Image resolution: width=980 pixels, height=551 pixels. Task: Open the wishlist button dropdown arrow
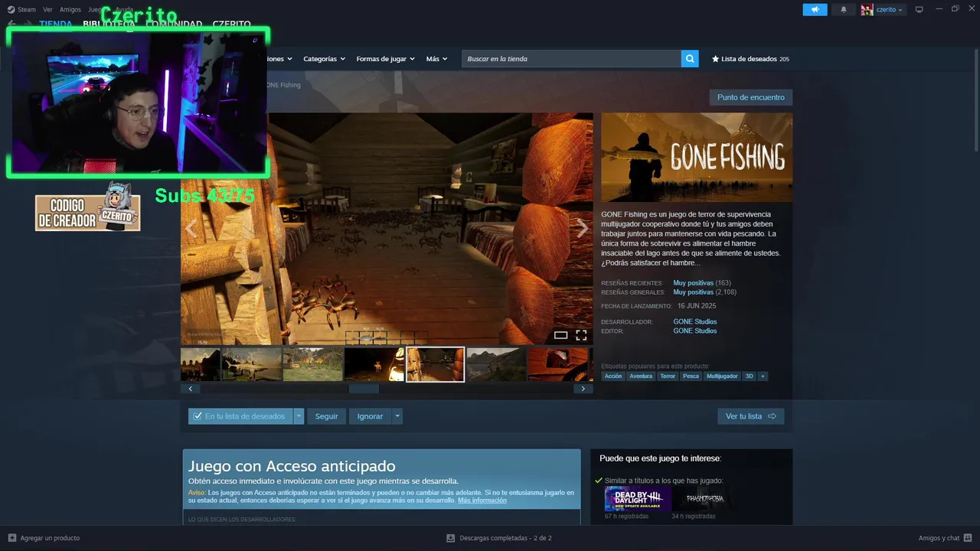tap(299, 416)
